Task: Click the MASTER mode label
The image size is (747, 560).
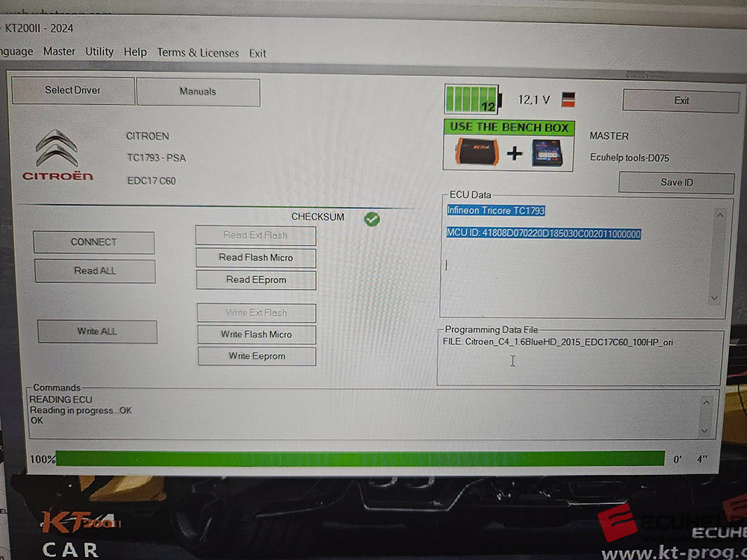Action: pyautogui.click(x=609, y=136)
